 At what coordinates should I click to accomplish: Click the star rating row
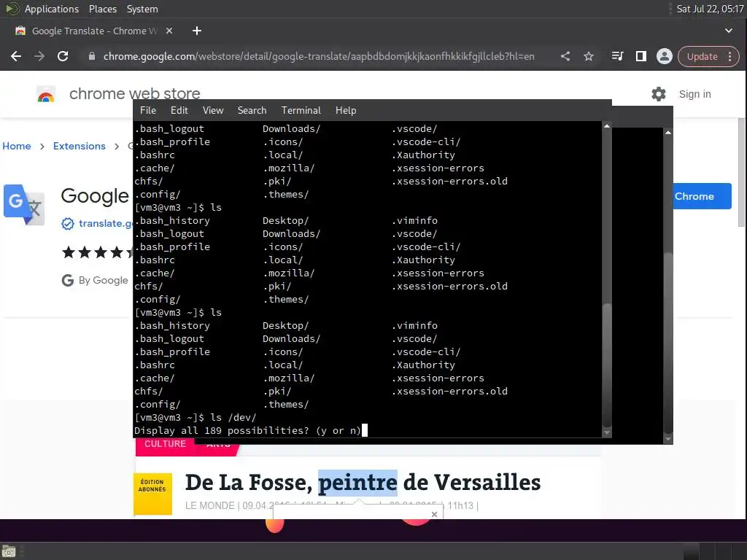click(97, 252)
